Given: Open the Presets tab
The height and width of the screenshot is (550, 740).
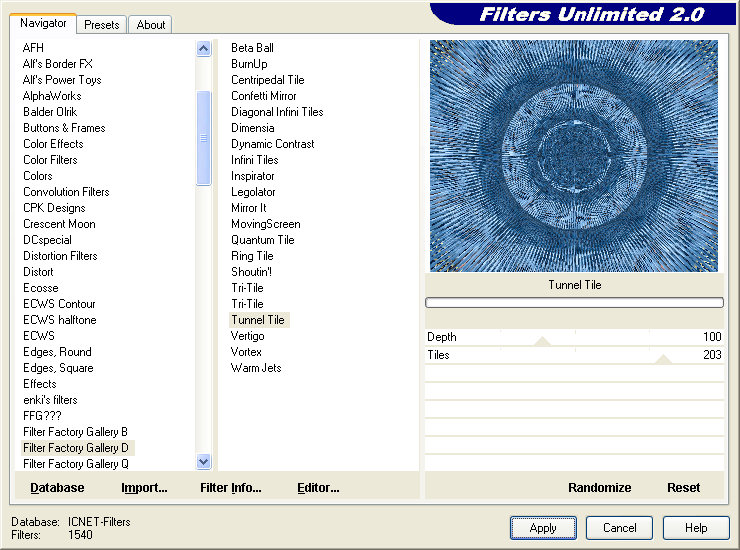Looking at the screenshot, I should (x=101, y=25).
